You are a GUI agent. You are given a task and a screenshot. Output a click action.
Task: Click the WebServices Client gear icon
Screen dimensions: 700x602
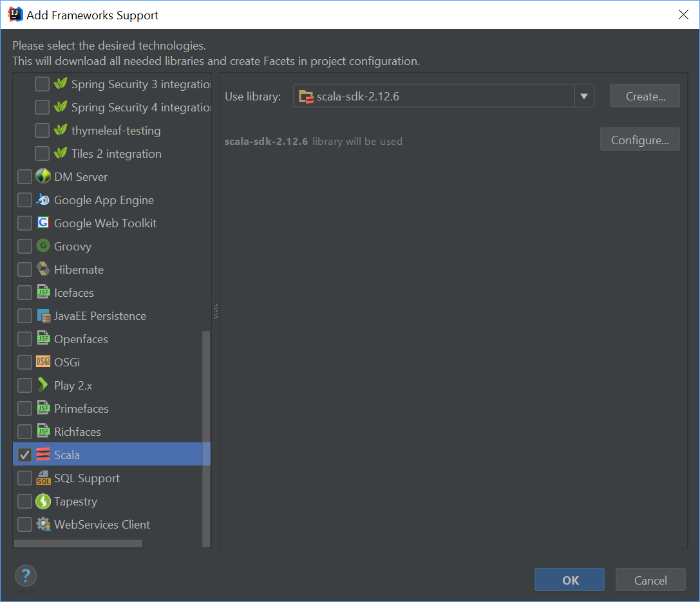pos(43,524)
